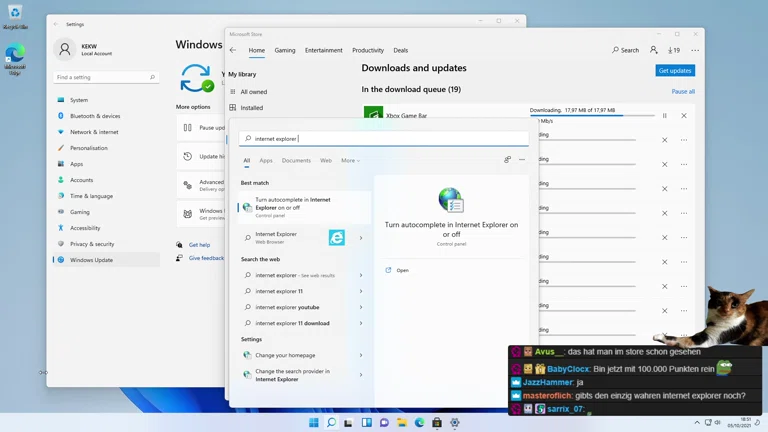Cancel the Xbox Game Bar download
Image resolution: width=768 pixels, height=432 pixels.
coord(684,116)
